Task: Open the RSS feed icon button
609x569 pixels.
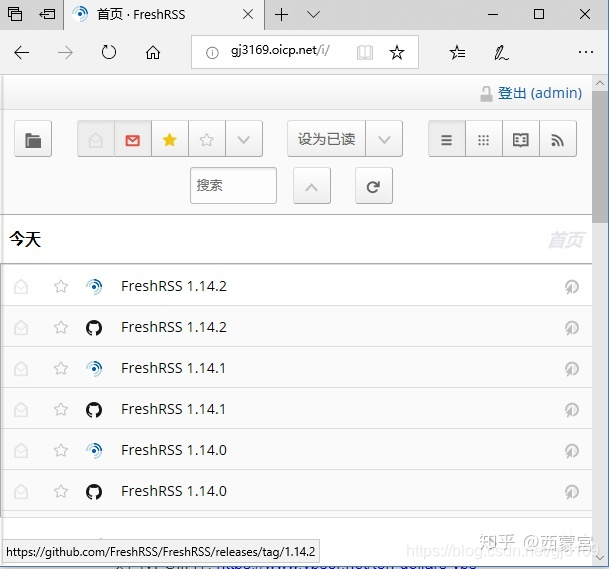Action: [558, 139]
